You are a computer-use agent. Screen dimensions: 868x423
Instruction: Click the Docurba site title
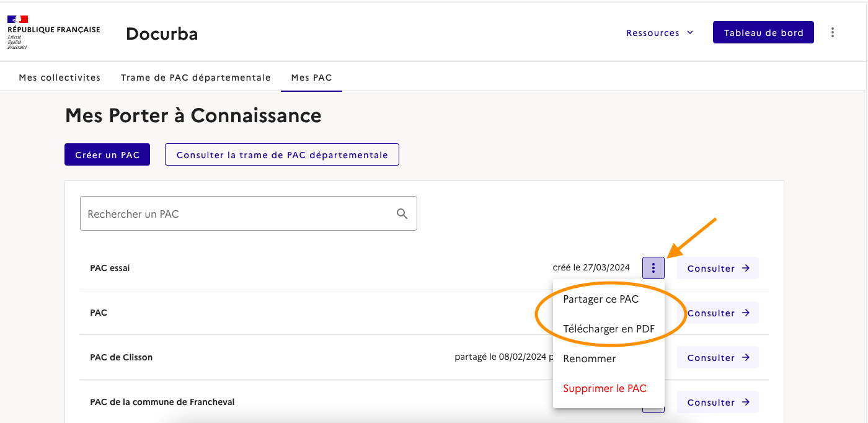[x=161, y=33]
